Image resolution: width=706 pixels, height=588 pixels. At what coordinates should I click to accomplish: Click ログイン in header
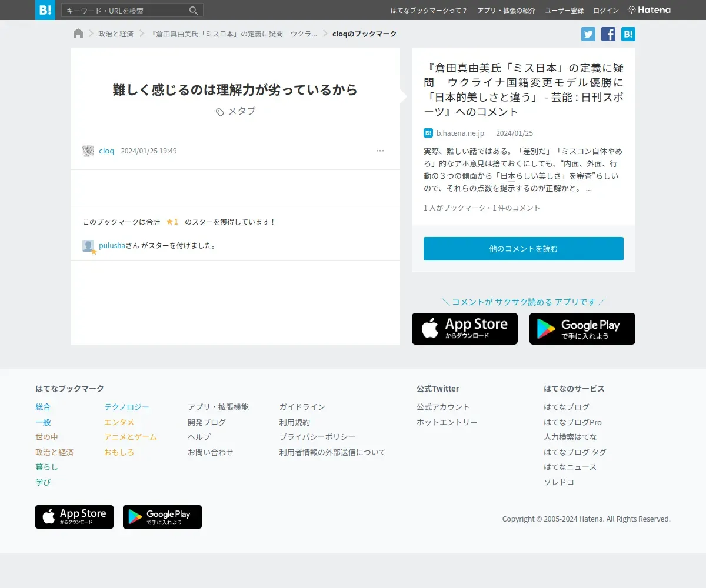606,11
